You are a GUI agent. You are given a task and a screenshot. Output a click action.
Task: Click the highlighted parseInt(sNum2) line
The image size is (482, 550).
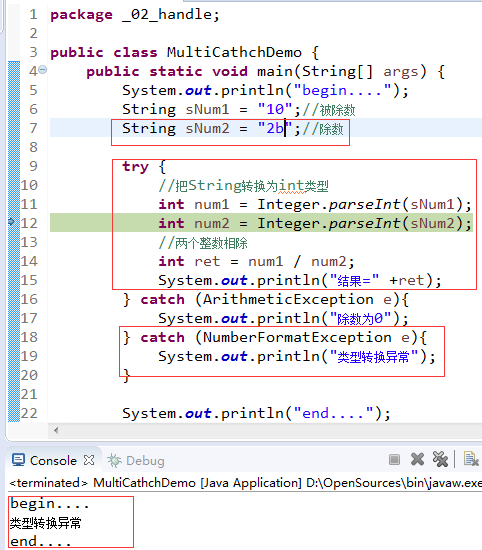click(261, 223)
